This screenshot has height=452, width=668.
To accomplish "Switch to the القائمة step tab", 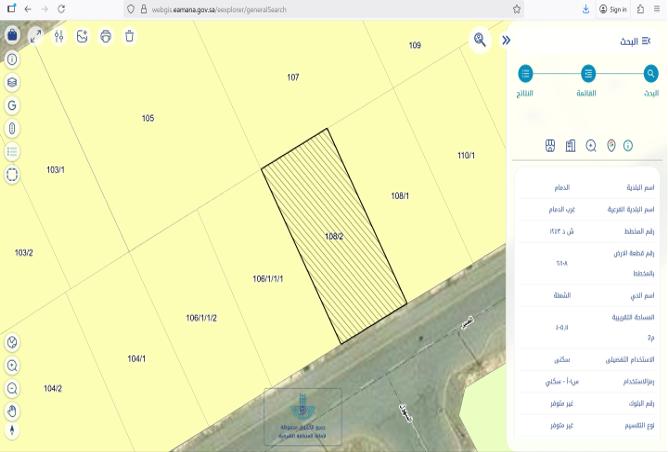I will 588,74.
